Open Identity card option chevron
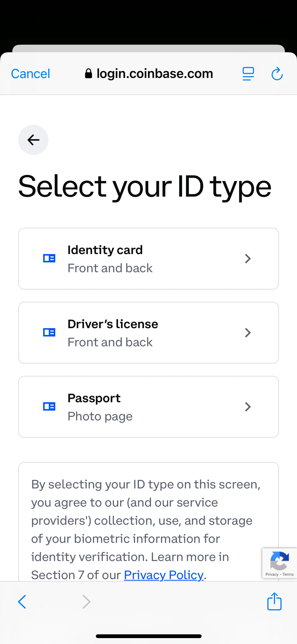This screenshot has height=644, width=297. coord(247,259)
